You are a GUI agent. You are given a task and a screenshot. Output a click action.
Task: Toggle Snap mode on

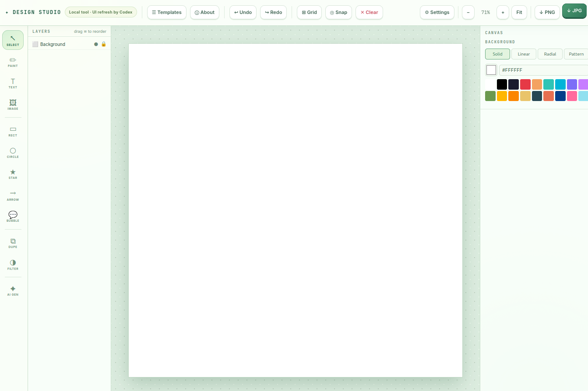click(x=338, y=12)
